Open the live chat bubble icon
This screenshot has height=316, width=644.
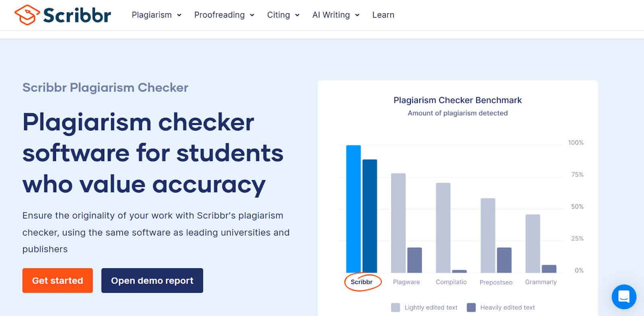click(623, 297)
